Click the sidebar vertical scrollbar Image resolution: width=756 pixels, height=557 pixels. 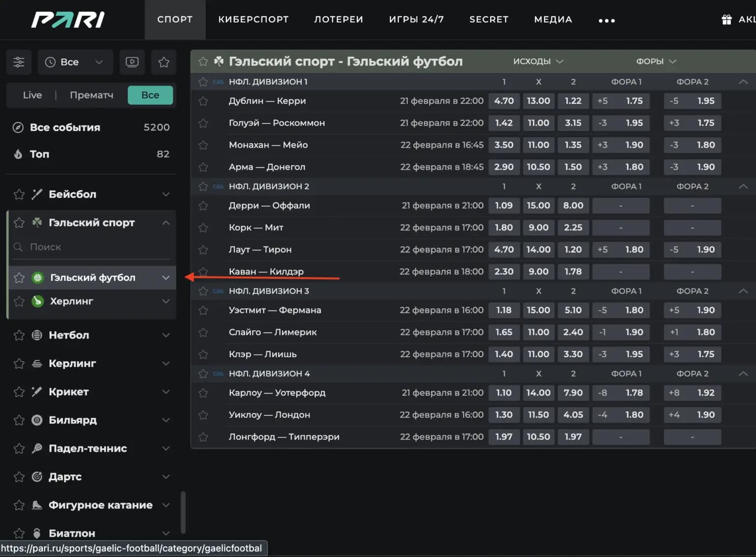pos(183,512)
